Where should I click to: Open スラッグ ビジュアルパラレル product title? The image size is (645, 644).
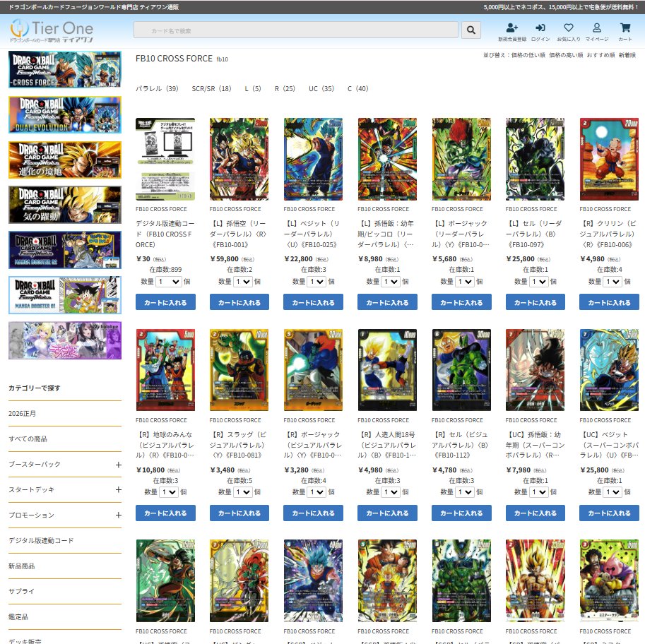click(x=239, y=445)
